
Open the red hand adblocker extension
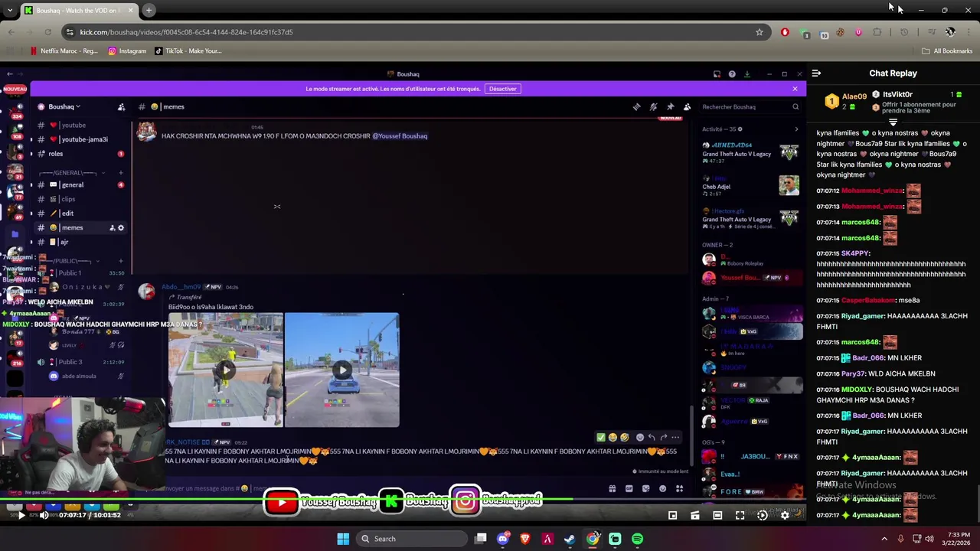[x=785, y=32]
